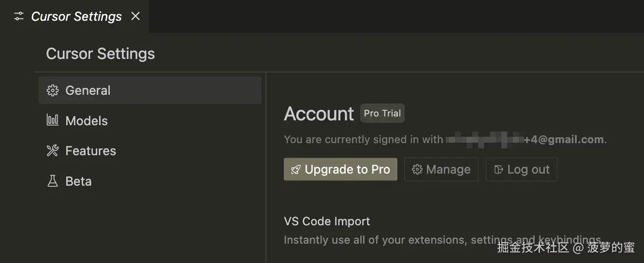644x263 pixels.
Task: Click the wrench tools icon beside Features
Action: coord(52,151)
